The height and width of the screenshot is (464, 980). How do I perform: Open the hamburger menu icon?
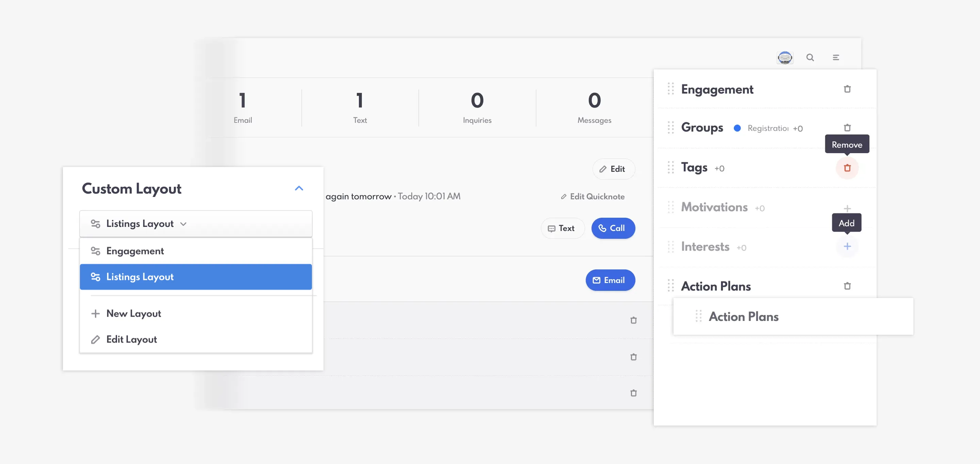coord(836,57)
